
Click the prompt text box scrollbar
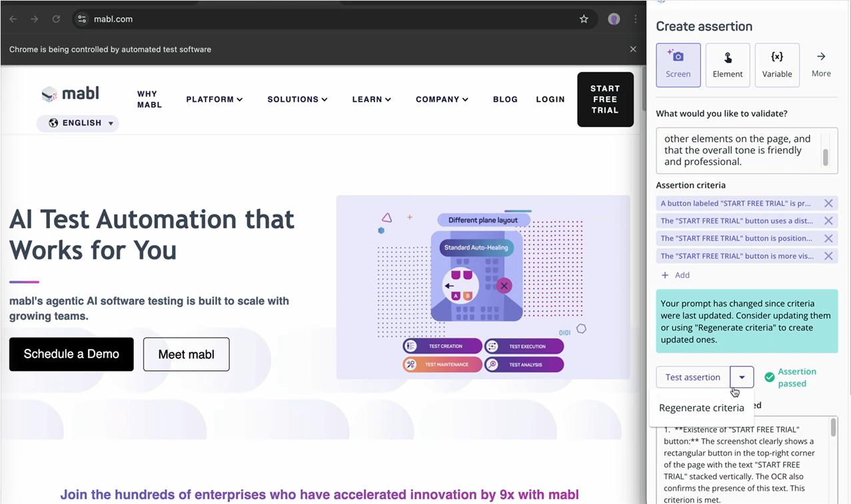coord(825,157)
